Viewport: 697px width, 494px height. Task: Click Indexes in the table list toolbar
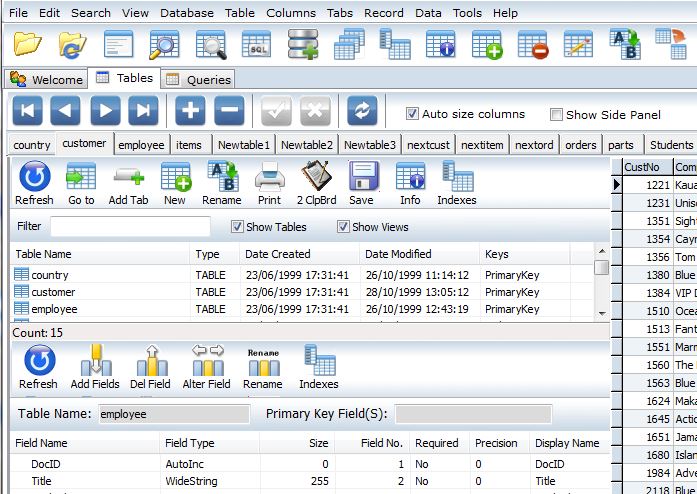tap(457, 184)
